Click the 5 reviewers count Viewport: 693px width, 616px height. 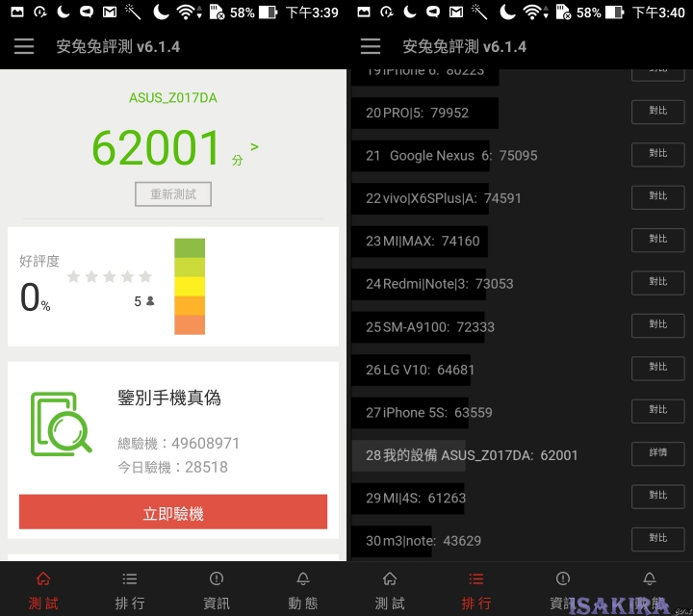pos(143,301)
